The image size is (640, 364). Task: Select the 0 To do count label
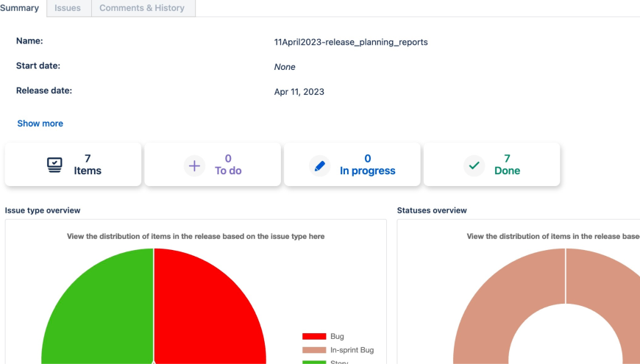[228, 165]
